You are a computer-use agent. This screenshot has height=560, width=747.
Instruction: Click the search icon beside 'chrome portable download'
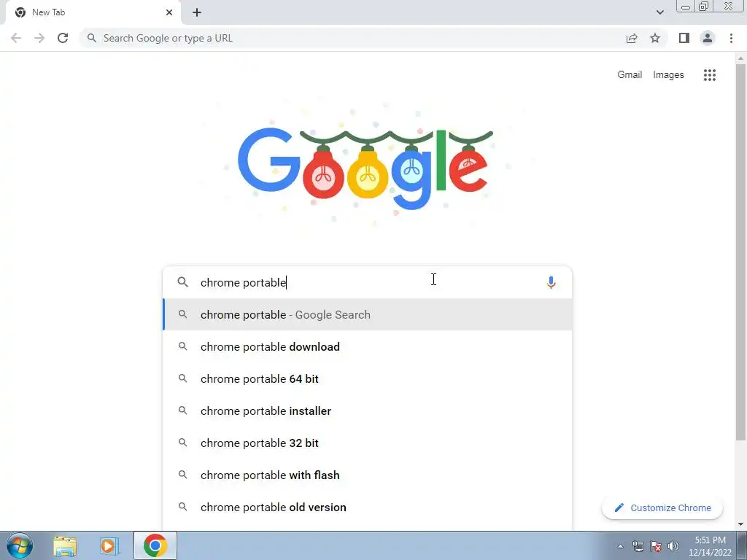(x=182, y=346)
